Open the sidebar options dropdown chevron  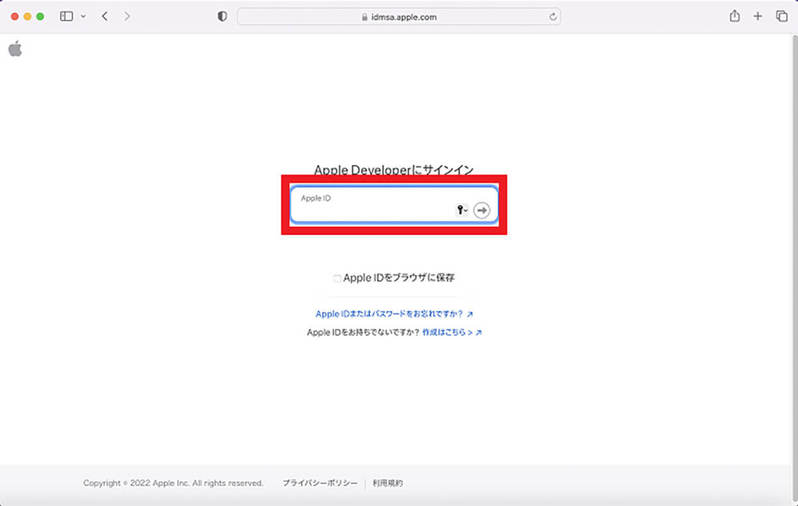pos(83,16)
